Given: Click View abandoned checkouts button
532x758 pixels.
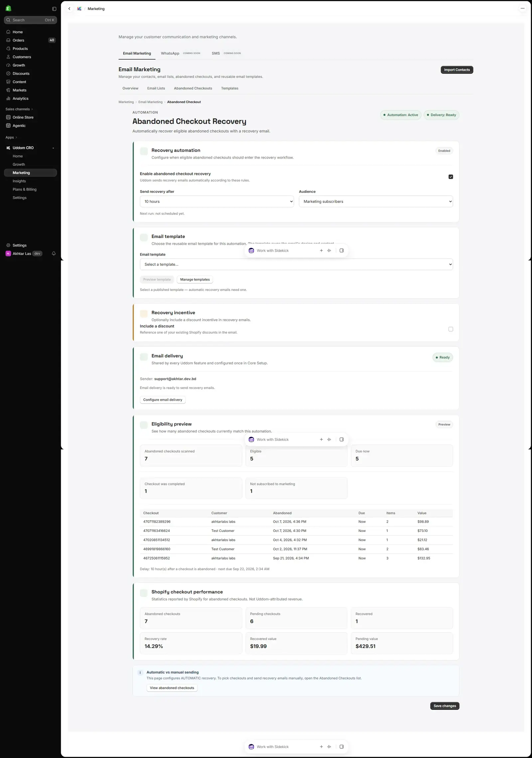Looking at the screenshot, I should [172, 688].
